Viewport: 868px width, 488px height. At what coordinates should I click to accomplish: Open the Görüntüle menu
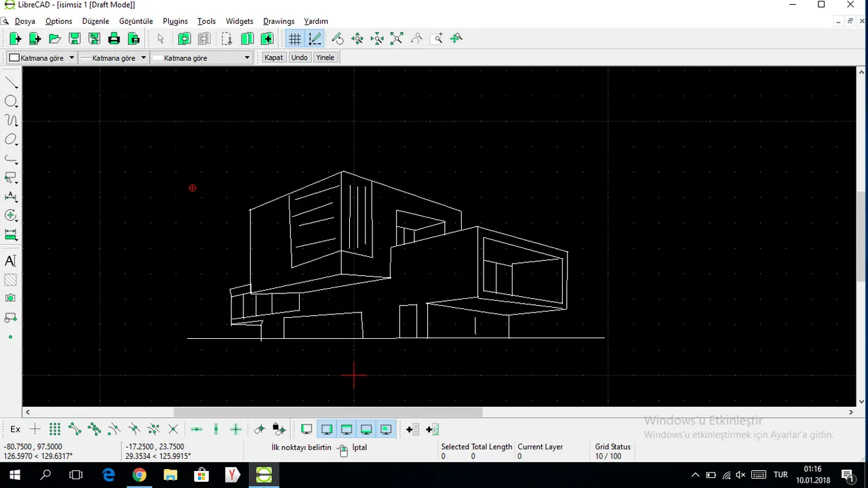(x=136, y=21)
